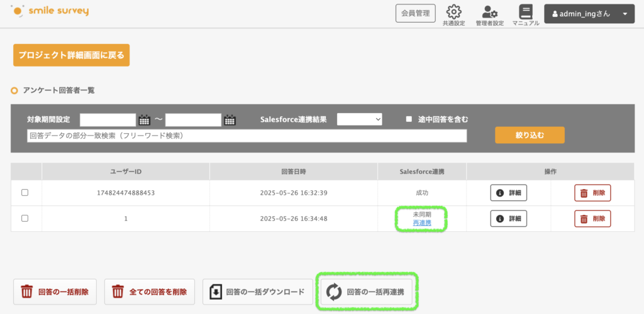Click プロジェクト詳細画面に戻る button
Screen dimensions: 644x314
tap(71, 55)
